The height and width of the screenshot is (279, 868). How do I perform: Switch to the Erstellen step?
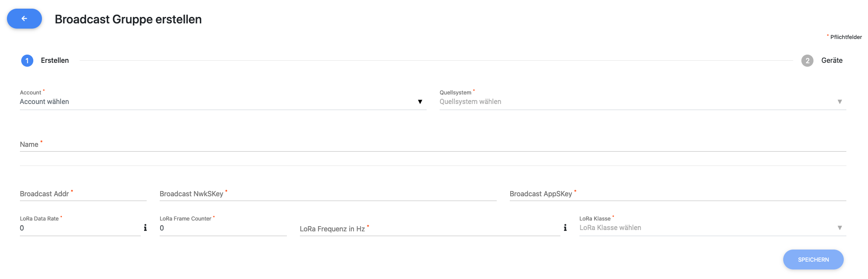(55, 61)
